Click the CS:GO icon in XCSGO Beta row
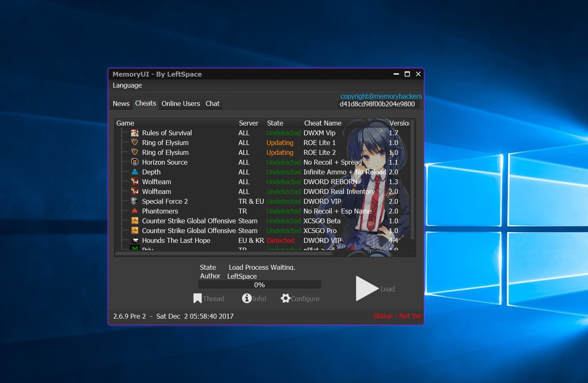Image resolution: width=588 pixels, height=383 pixels. [x=135, y=221]
